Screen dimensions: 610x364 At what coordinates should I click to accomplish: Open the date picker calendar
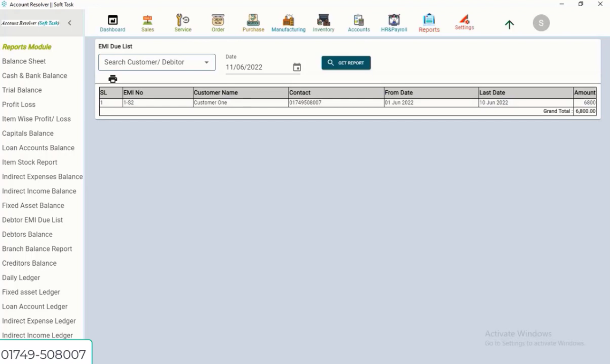tap(297, 67)
